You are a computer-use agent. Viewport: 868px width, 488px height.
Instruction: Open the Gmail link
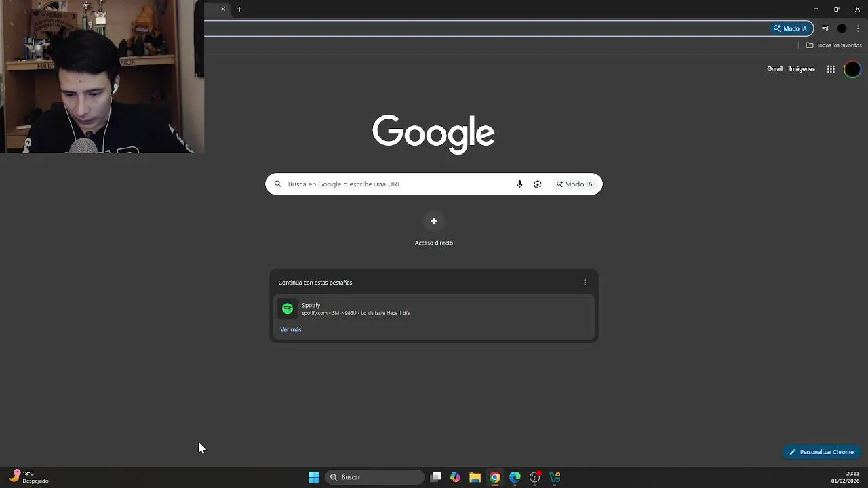coord(774,69)
